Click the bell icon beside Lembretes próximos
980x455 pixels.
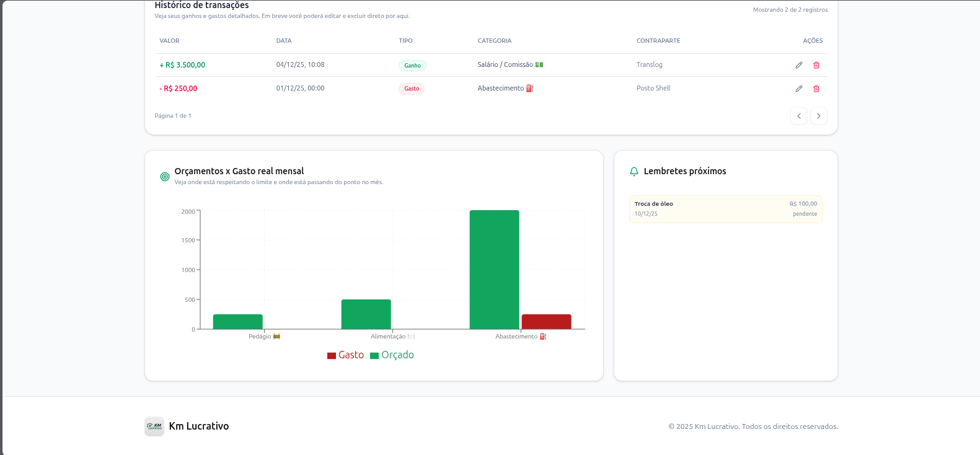(x=633, y=172)
